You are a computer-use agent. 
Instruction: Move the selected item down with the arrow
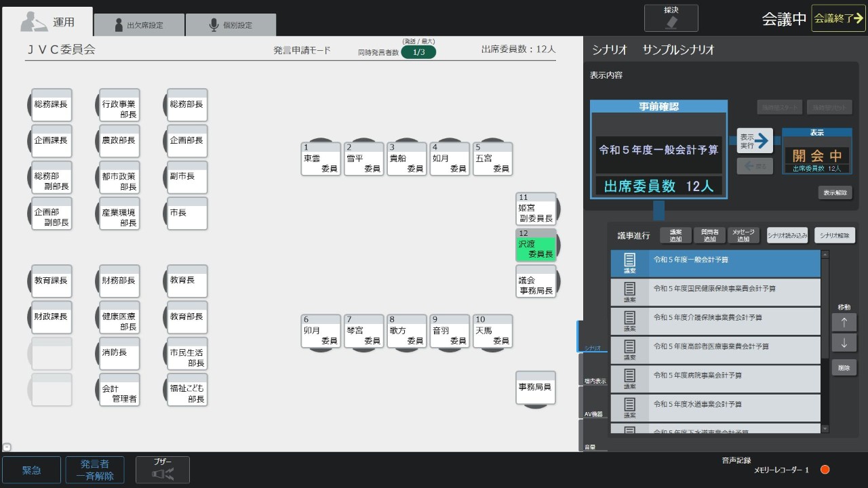click(x=844, y=343)
